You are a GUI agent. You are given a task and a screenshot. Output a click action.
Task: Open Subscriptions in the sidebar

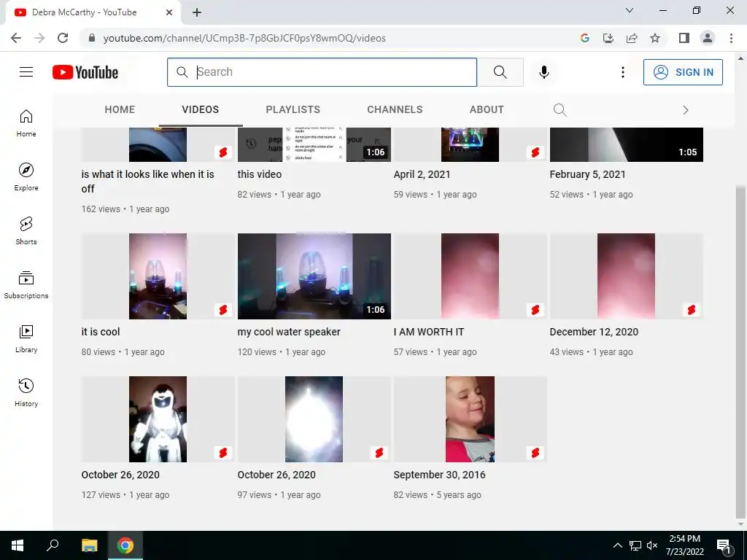pyautogui.click(x=26, y=285)
